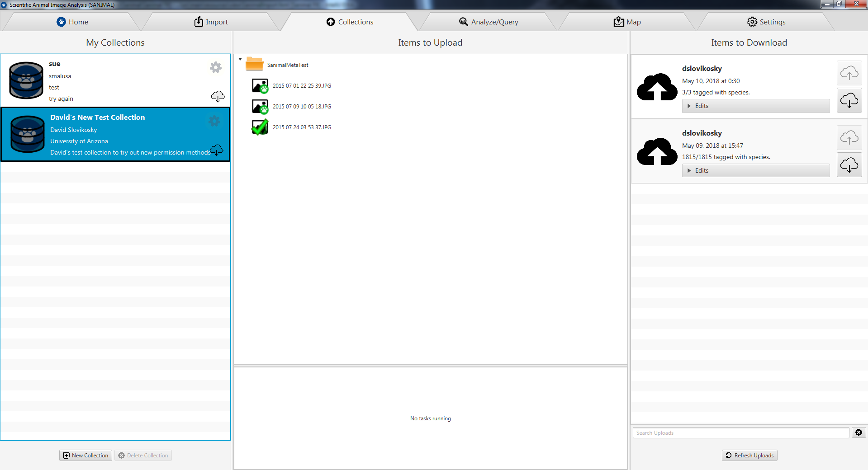The height and width of the screenshot is (470, 868).
Task: Expand Edits for the May 09, 2018 upload
Action: click(x=755, y=170)
